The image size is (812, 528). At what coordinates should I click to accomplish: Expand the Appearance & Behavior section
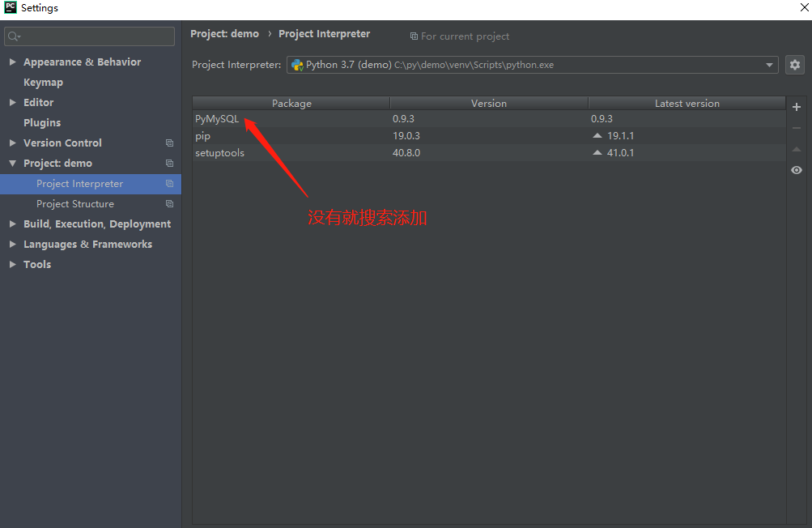tap(12, 62)
